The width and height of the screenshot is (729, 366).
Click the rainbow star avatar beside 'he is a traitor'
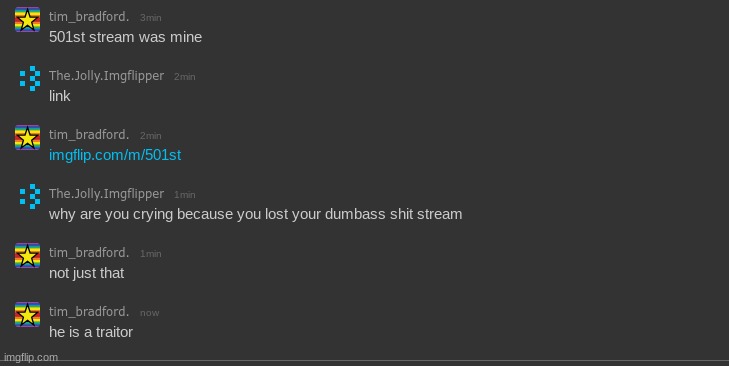[27, 315]
